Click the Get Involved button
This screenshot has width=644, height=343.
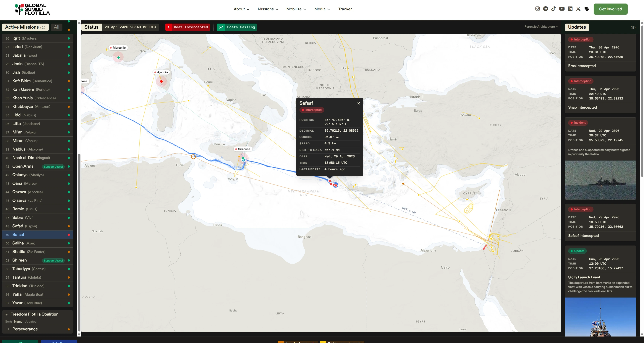pos(610,9)
